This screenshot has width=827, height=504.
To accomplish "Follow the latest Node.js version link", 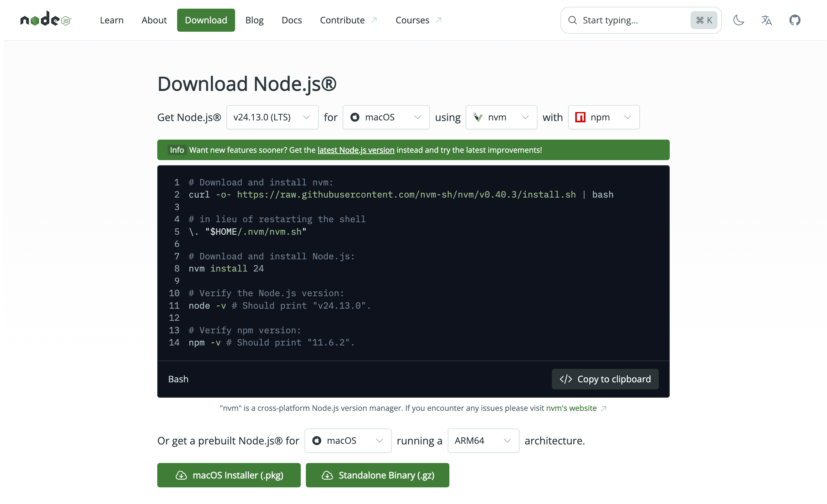I will tap(356, 150).
